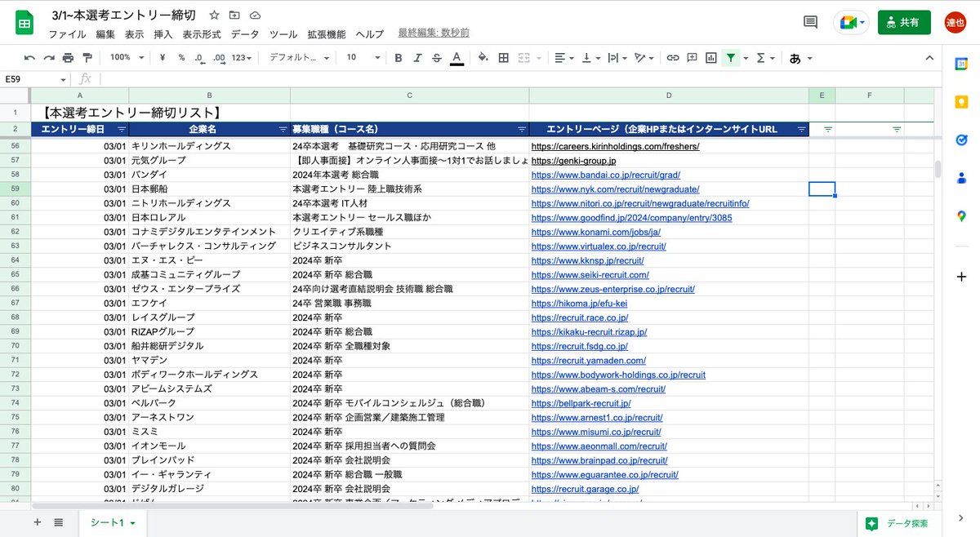Click the 共有 share button
980x537 pixels.
[904, 23]
